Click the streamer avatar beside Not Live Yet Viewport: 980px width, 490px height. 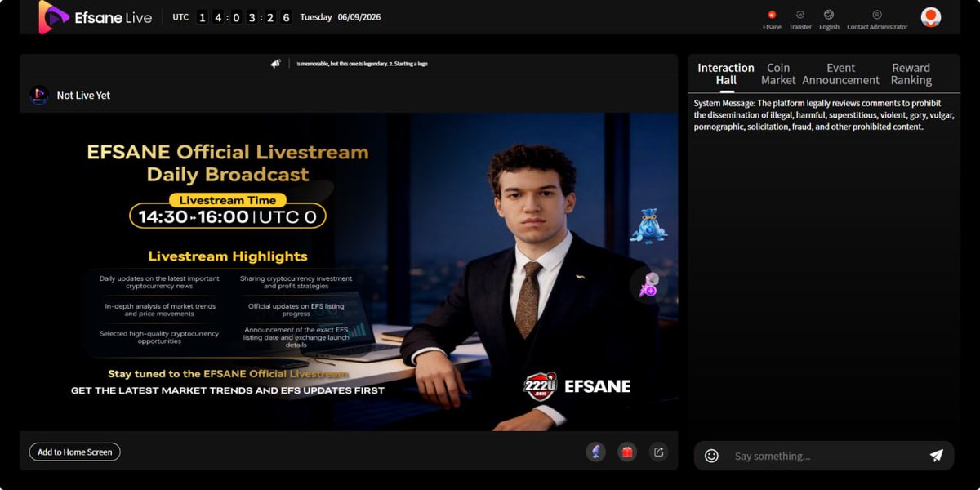38,96
